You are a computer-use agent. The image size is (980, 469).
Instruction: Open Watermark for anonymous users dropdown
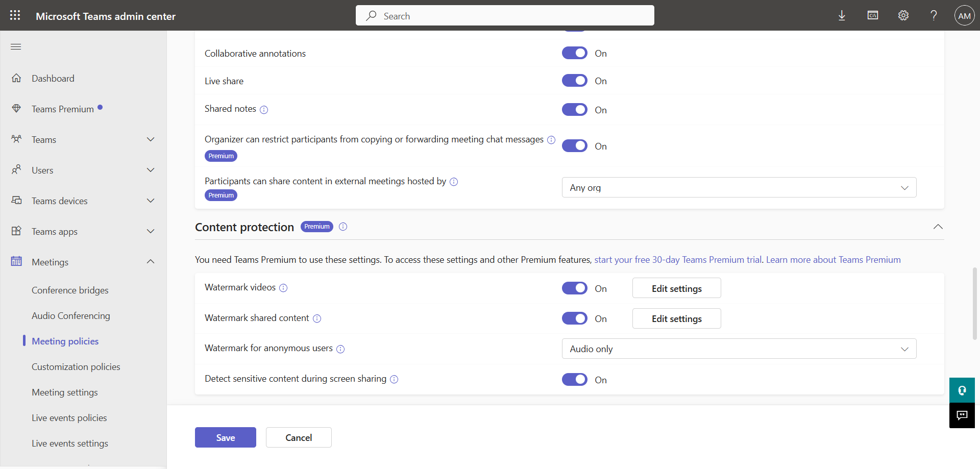pyautogui.click(x=739, y=349)
